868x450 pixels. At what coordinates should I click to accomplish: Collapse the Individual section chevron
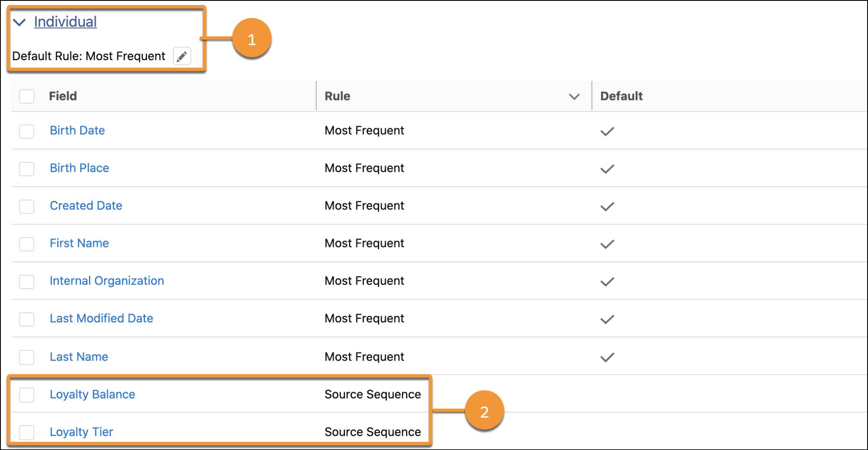[19, 22]
